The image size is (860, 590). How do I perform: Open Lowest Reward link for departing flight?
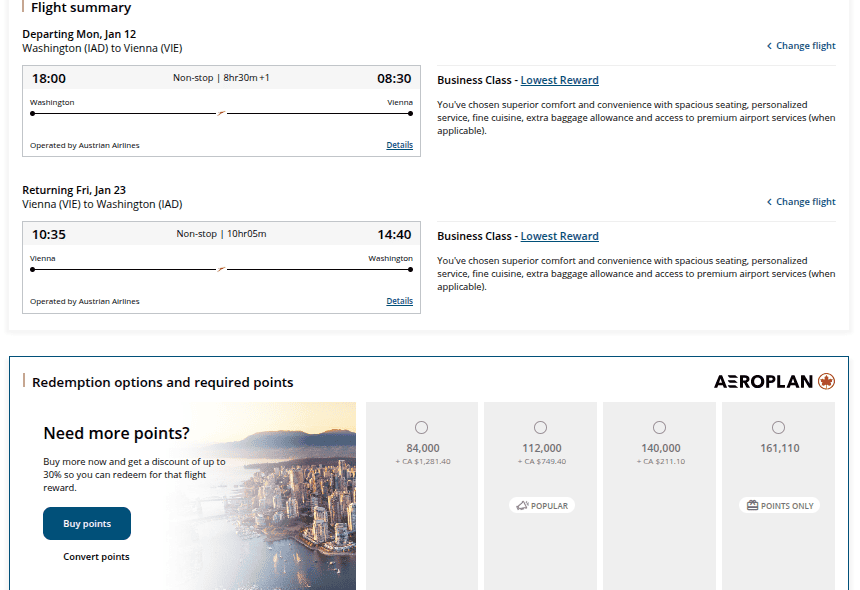click(559, 80)
